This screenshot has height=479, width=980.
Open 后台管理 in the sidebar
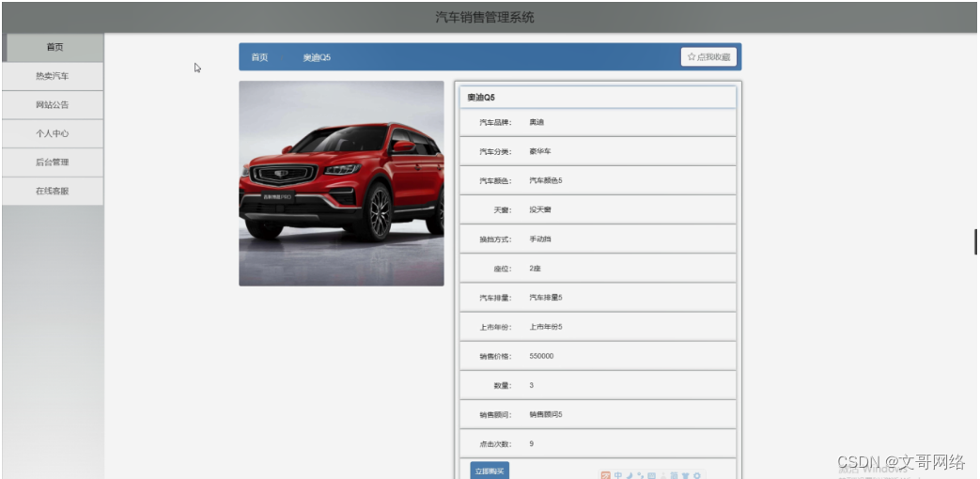pyautogui.click(x=54, y=162)
